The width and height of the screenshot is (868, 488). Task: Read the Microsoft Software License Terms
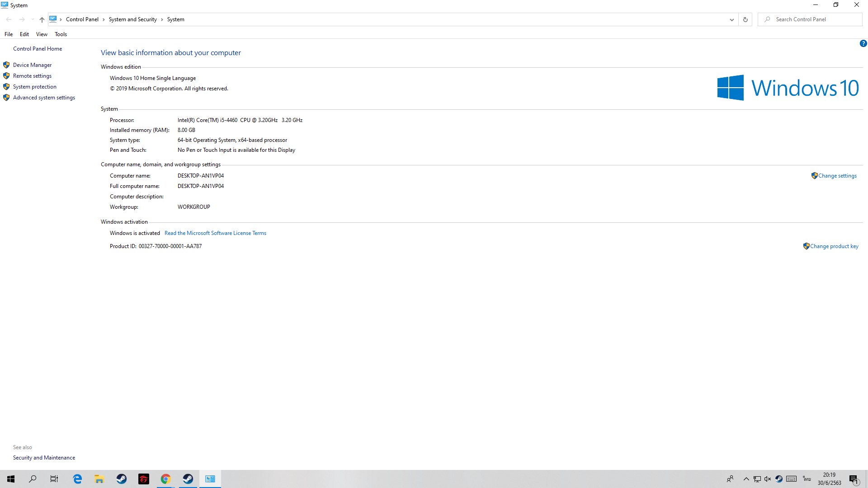click(215, 233)
